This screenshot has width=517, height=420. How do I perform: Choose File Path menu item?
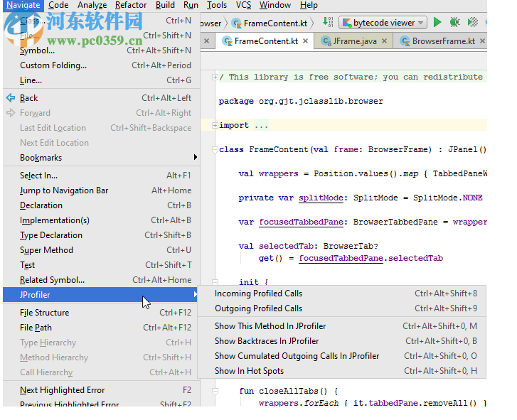point(101,328)
